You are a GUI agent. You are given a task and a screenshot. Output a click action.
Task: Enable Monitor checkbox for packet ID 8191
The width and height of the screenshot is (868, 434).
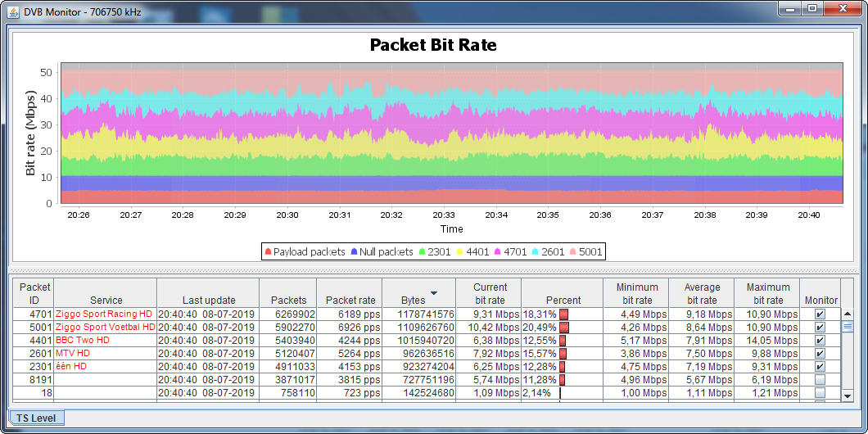[x=820, y=380]
